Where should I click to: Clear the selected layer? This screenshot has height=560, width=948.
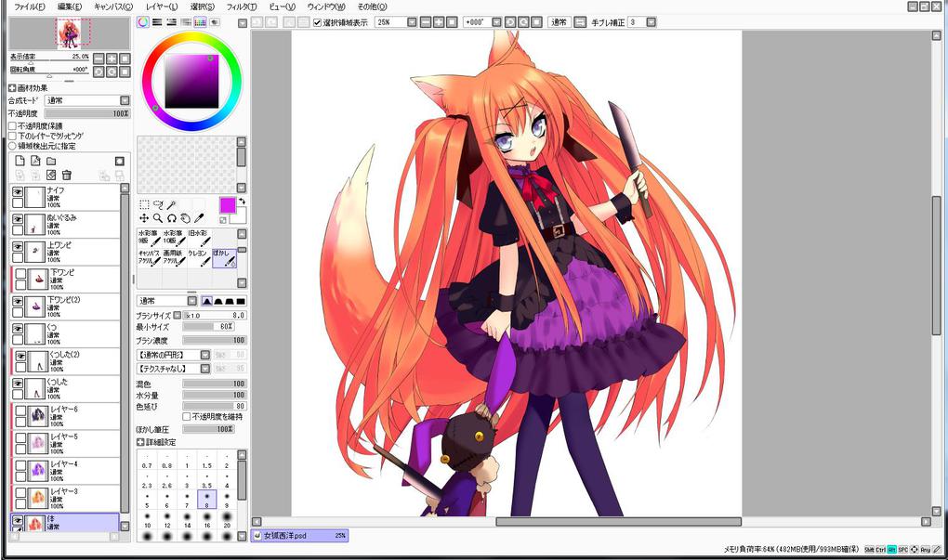[51, 176]
